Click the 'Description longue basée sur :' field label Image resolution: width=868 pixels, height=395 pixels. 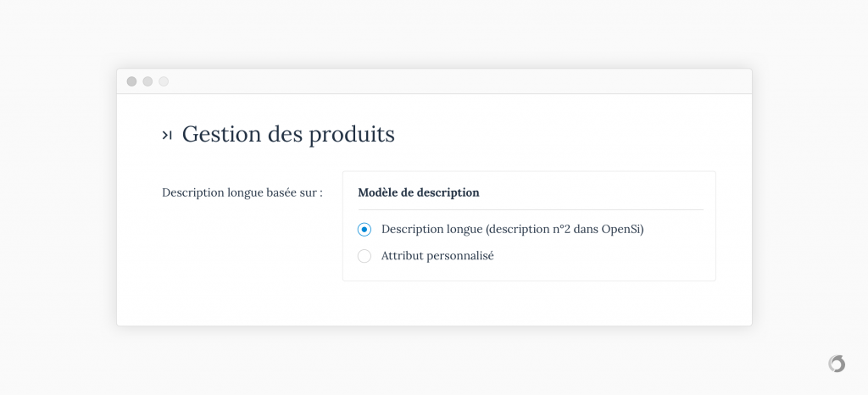point(242,192)
